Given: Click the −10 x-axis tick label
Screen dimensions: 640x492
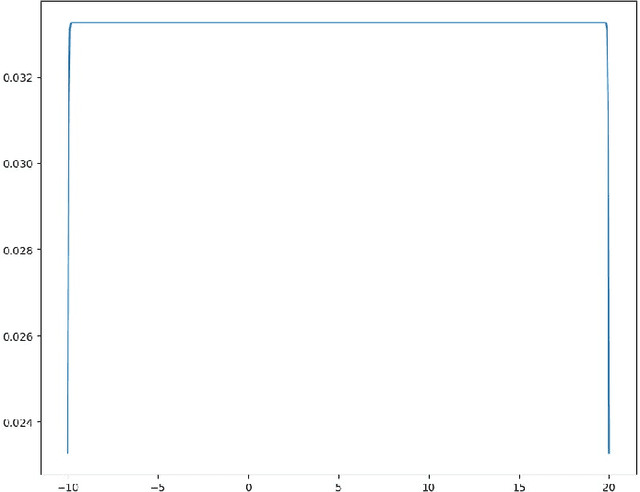Looking at the screenshot, I should [66, 485].
